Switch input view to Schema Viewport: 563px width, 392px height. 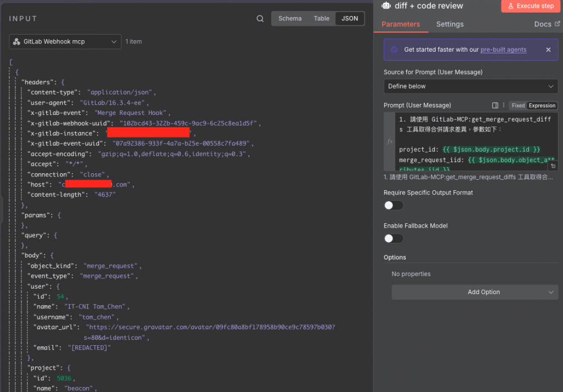tap(290, 19)
